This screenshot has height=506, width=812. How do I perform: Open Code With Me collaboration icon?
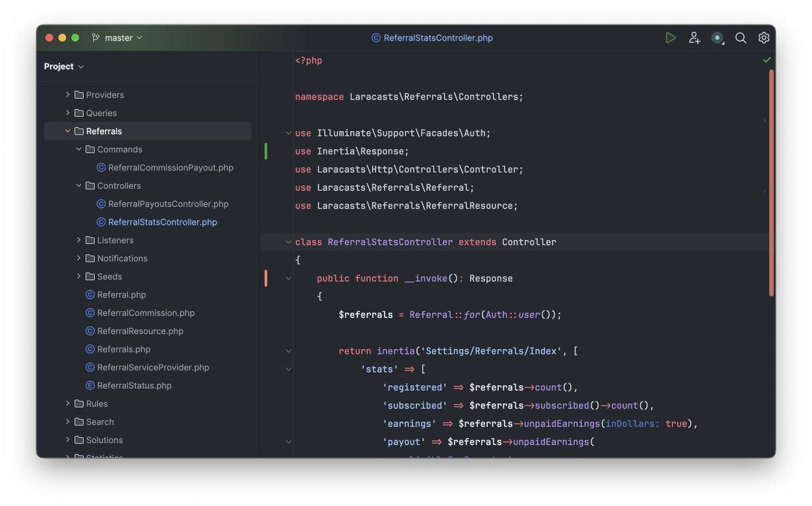[x=694, y=38]
